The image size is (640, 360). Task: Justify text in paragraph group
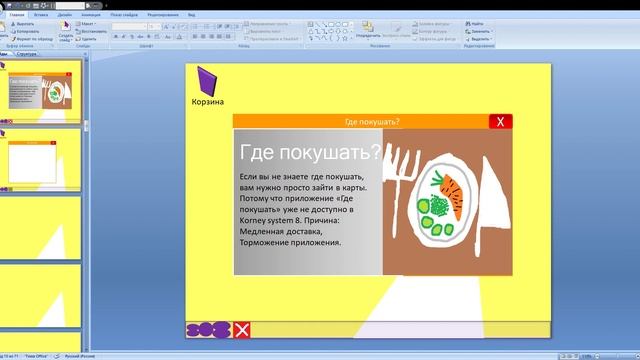pos(220,37)
